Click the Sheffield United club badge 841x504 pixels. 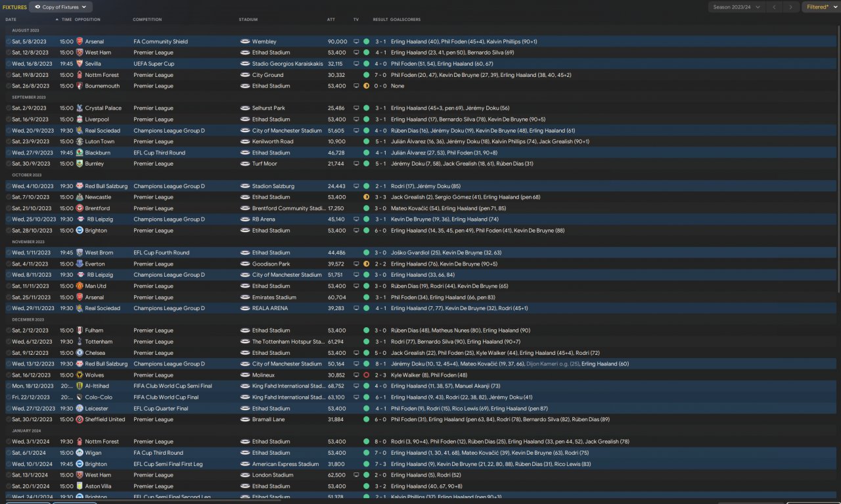pos(80,419)
